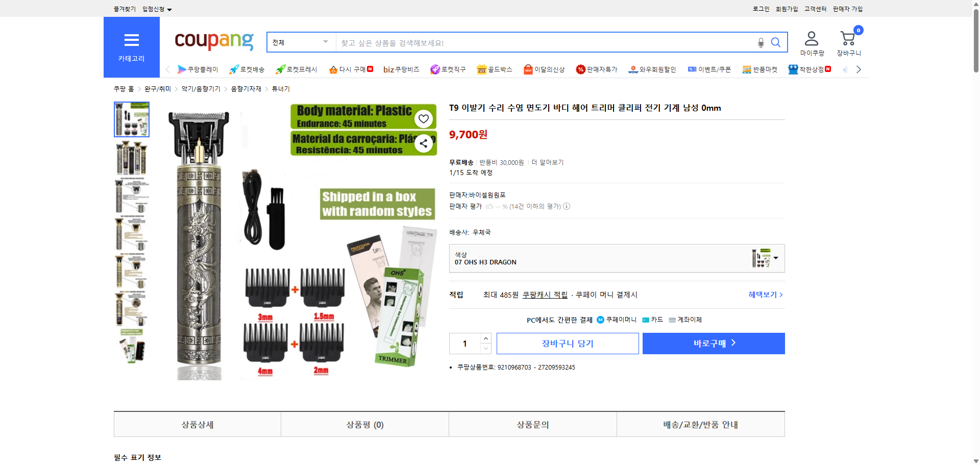This screenshot has width=980, height=465.
Task: Toggle the wishlist heart on the product
Action: (423, 118)
